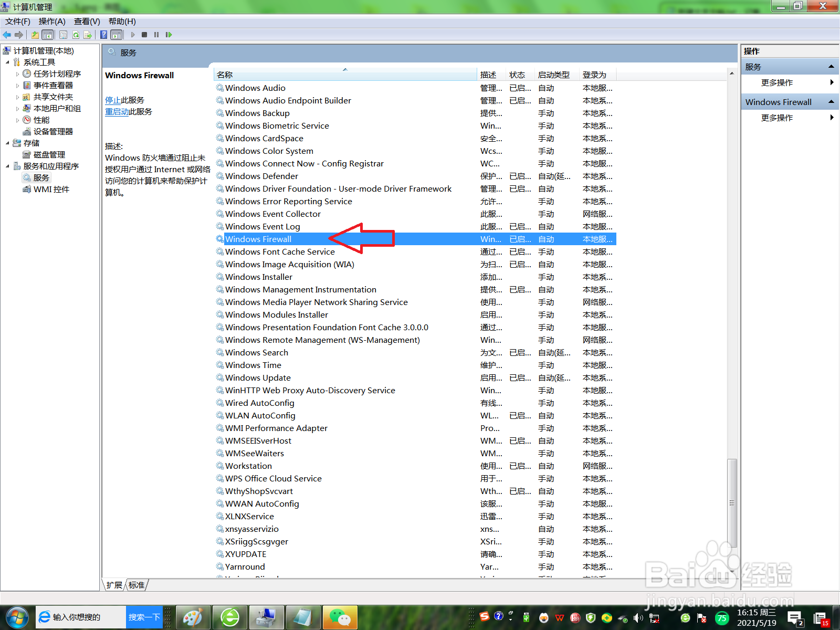Select WMI 控件 in the tree
The image size is (840, 630).
pyautogui.click(x=51, y=189)
